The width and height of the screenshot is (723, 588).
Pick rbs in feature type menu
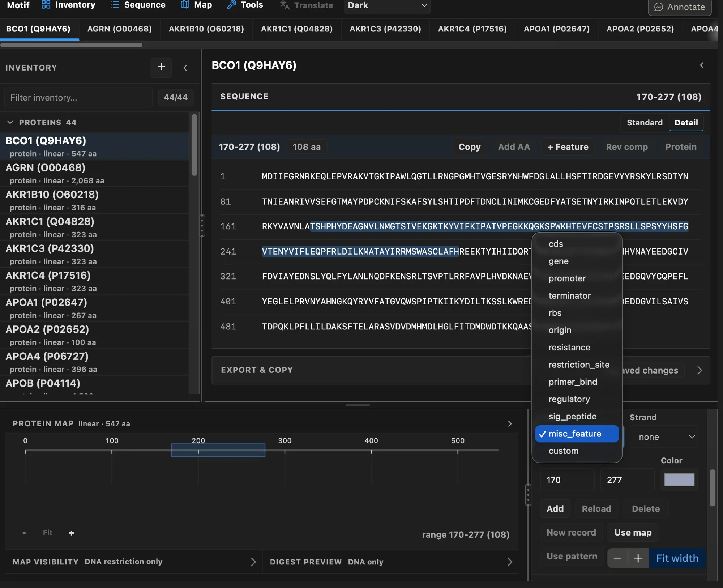[x=577, y=313]
